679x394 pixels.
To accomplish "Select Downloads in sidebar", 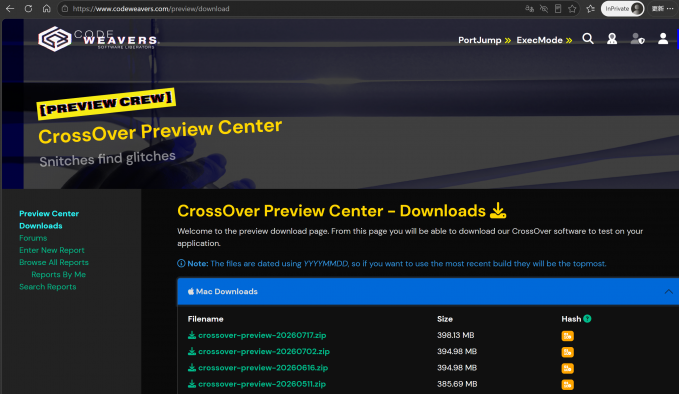I will tap(41, 226).
